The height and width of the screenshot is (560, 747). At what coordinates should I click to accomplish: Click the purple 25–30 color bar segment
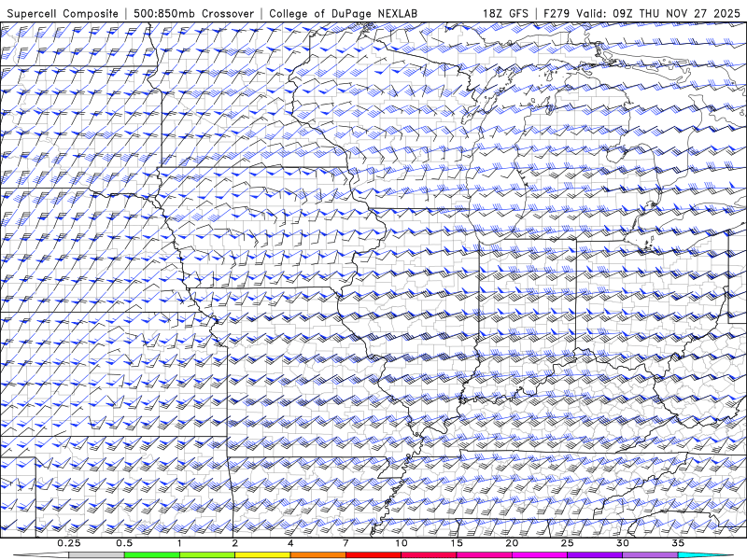pos(595,555)
